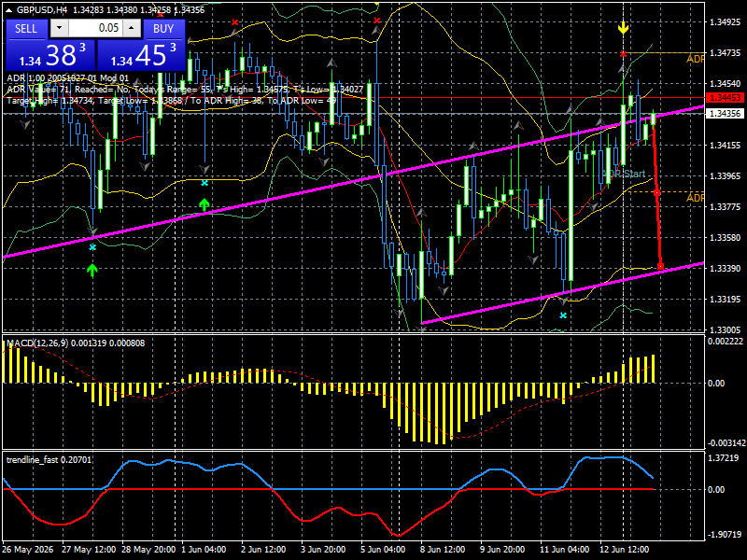The height and width of the screenshot is (560, 747).
Task: Collapse one-click trading panel via title triangle
Action: [x=9, y=10]
